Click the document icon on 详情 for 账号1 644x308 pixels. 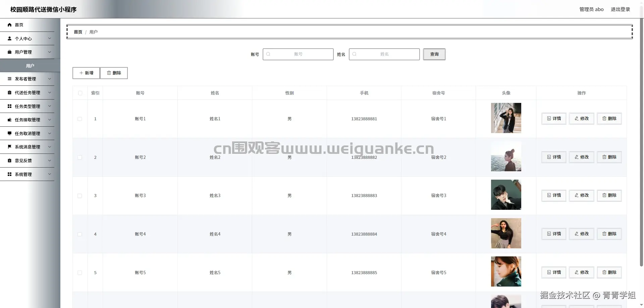pos(549,118)
